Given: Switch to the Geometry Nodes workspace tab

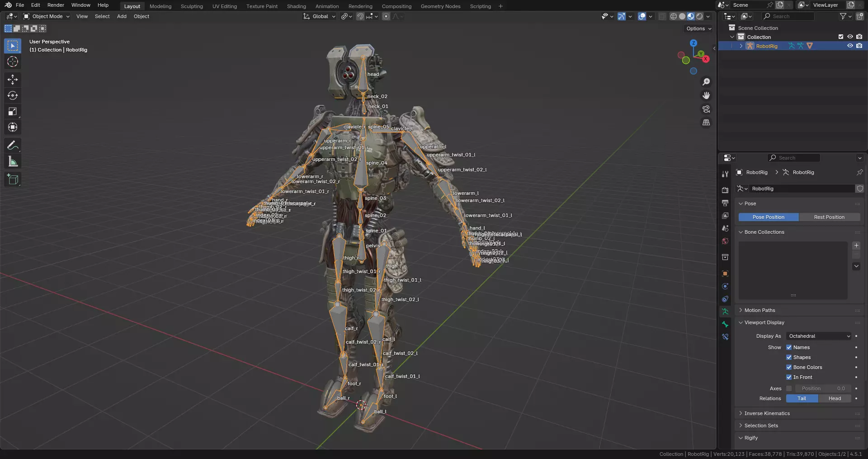Looking at the screenshot, I should point(440,6).
